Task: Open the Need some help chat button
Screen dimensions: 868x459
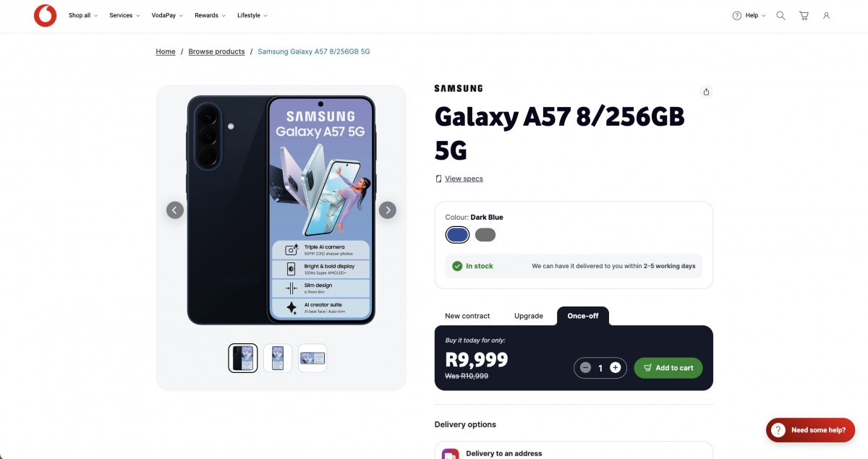Action: pos(809,430)
